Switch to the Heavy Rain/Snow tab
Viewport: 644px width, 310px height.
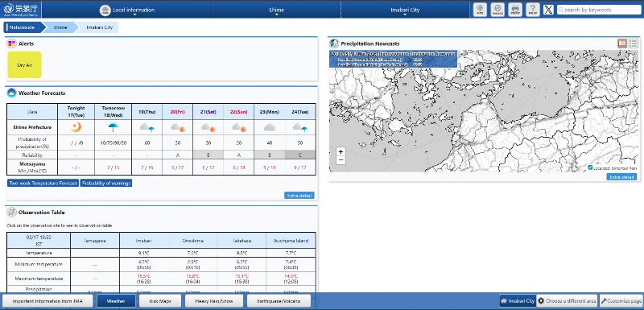[213, 301]
